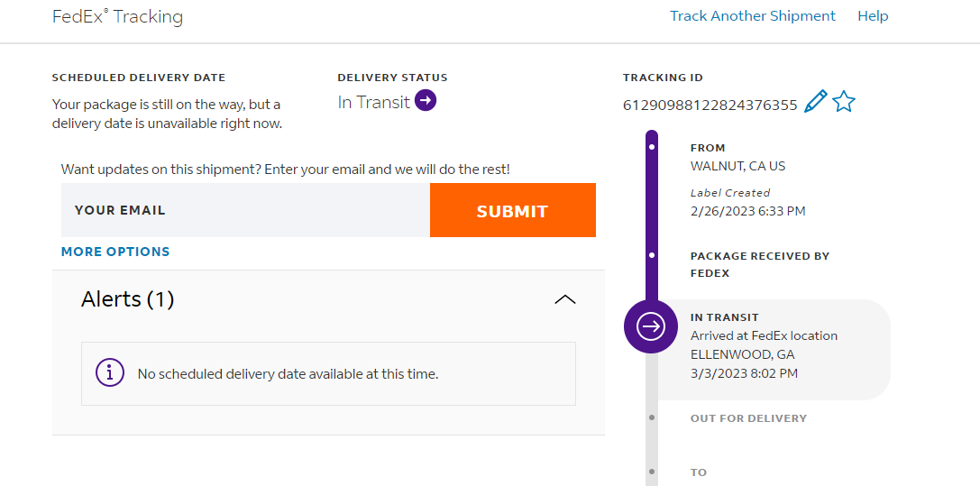The width and height of the screenshot is (980, 486).
Task: Click the orange Submit button
Action: [x=512, y=211]
